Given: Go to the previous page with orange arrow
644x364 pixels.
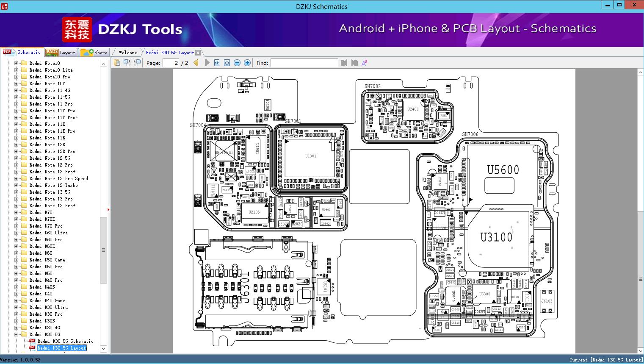Looking at the screenshot, I should pos(196,63).
